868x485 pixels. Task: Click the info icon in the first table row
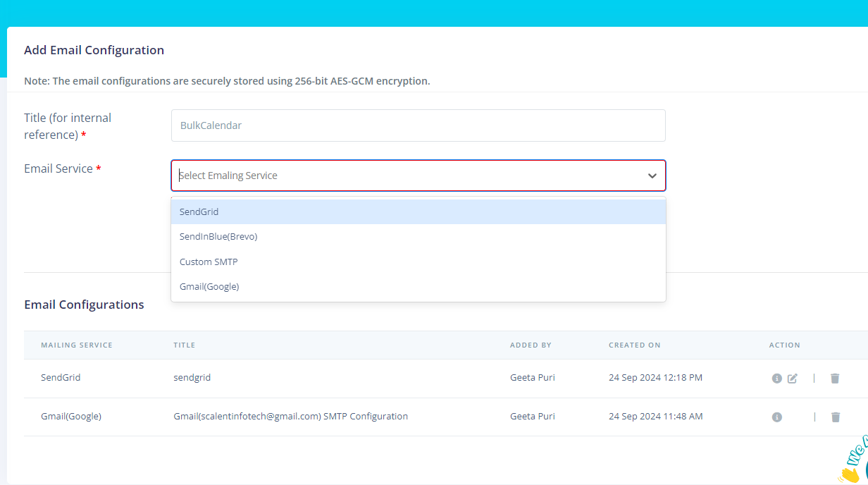776,378
